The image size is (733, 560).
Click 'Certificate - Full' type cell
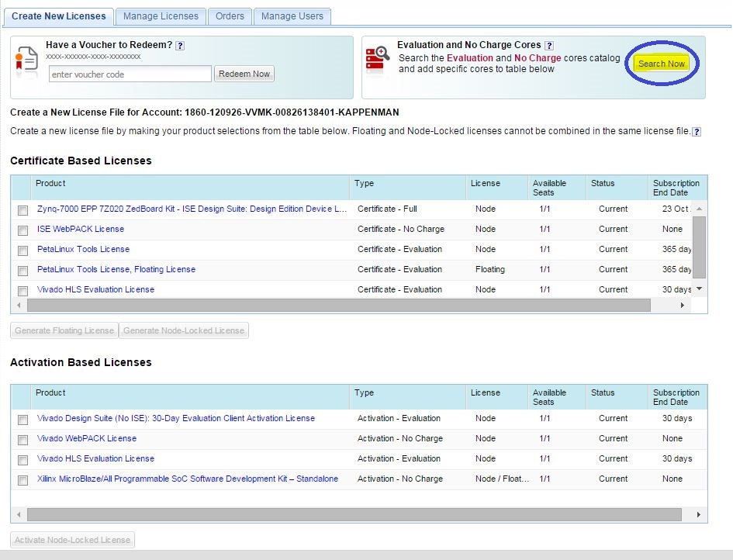coord(387,209)
